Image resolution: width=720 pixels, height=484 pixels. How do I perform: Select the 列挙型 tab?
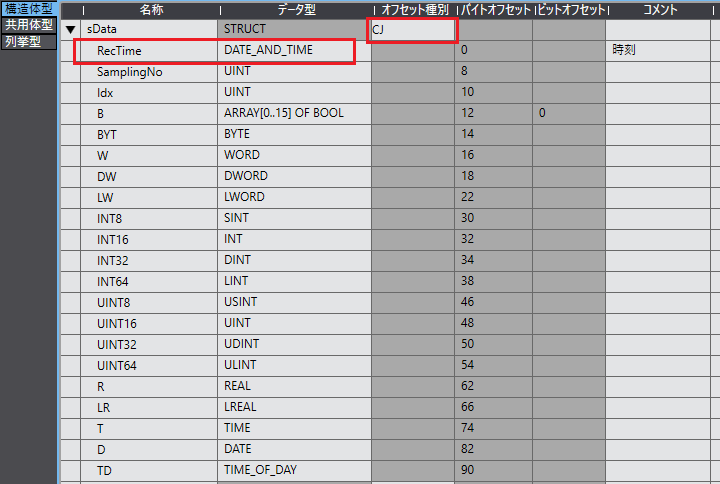22,42
